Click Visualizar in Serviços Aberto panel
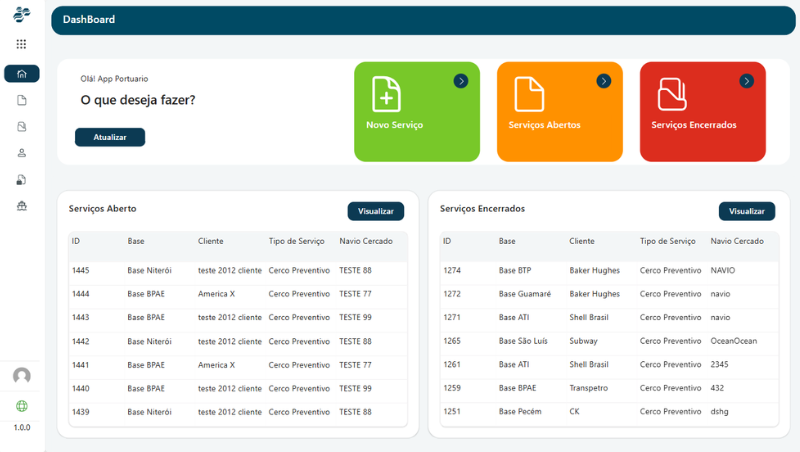 375,211
